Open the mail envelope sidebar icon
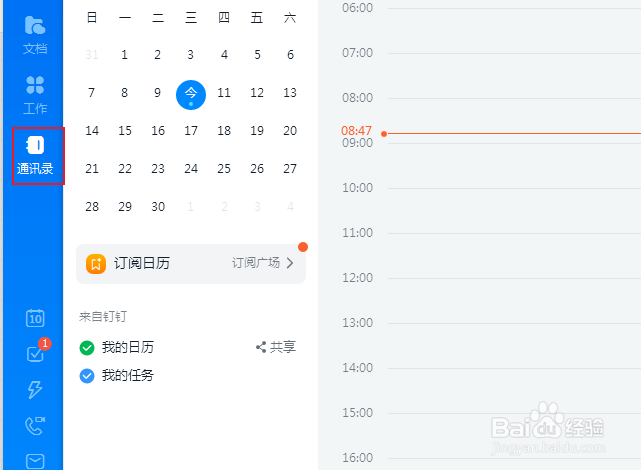 pos(35,461)
